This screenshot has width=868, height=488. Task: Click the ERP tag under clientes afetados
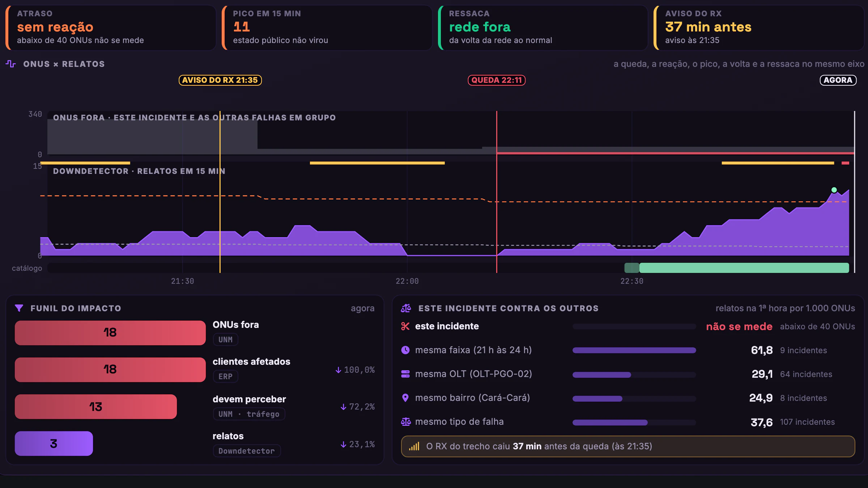[226, 376]
